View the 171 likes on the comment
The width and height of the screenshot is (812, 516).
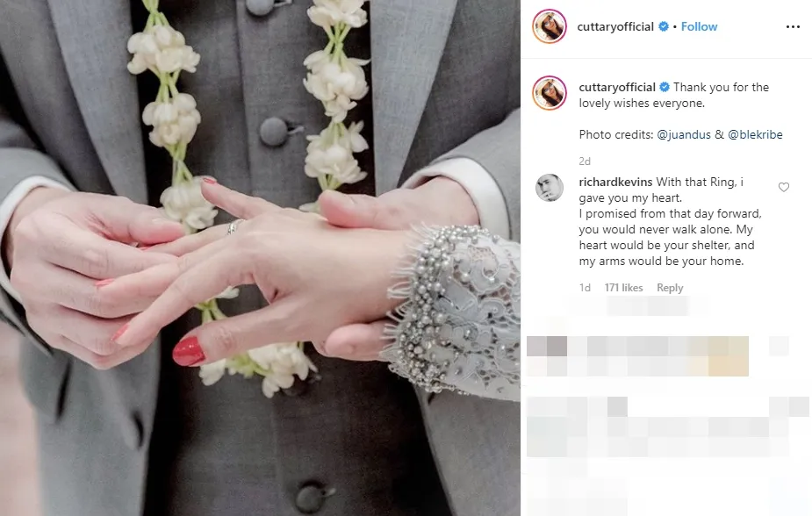[x=623, y=288]
